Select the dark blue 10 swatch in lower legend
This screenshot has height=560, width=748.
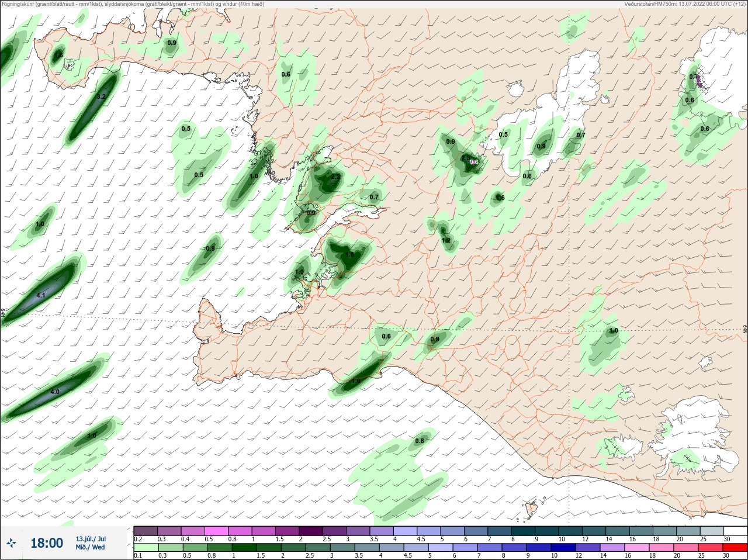564,548
